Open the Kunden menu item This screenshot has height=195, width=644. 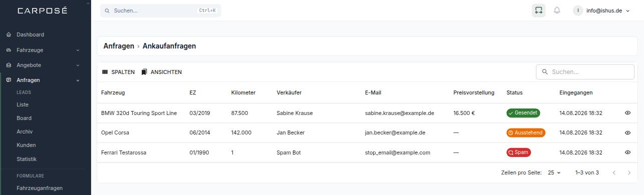[x=26, y=145]
